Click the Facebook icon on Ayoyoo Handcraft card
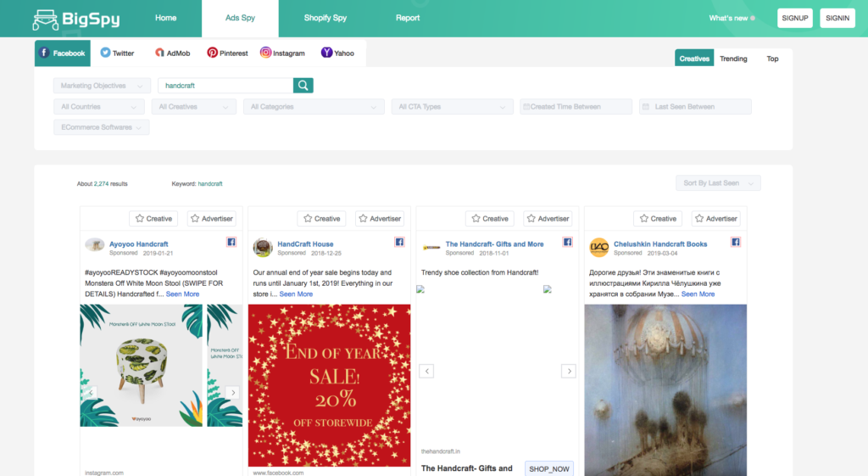868x476 pixels. point(231,242)
